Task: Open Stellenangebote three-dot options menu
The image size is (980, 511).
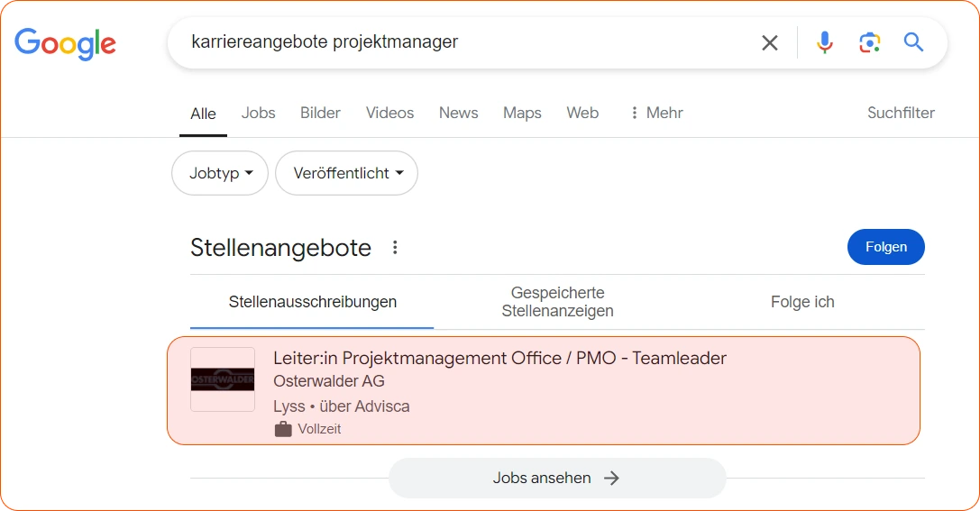Action: pyautogui.click(x=395, y=248)
